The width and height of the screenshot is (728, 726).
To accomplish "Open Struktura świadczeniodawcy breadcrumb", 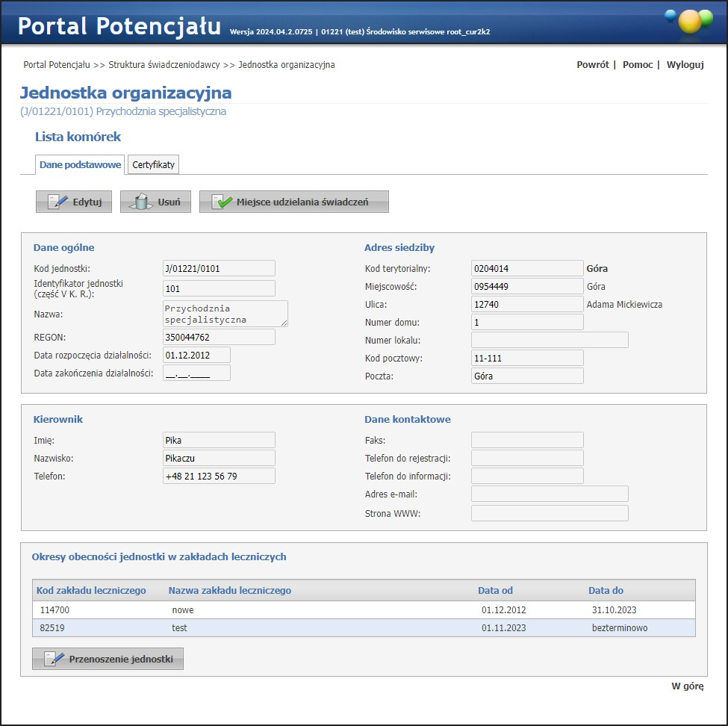I will tap(164, 64).
